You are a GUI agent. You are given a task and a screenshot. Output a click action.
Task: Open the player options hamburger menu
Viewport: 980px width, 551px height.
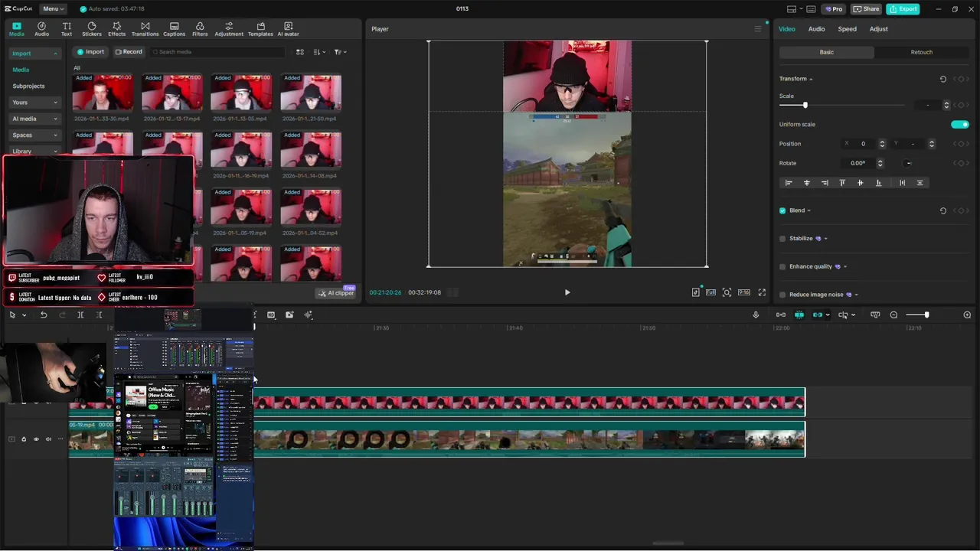tap(758, 29)
